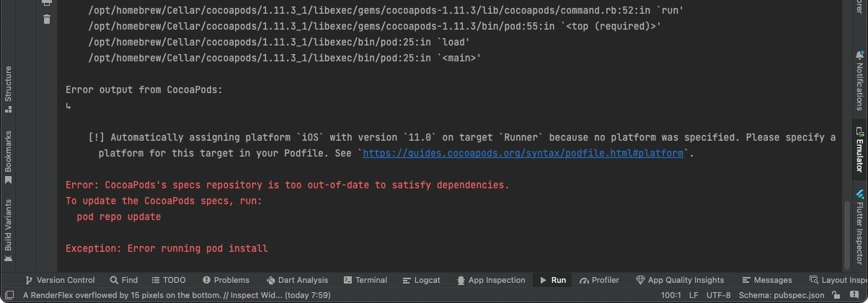The image size is (868, 303).
Task: Open the Structure side panel
Action: click(x=8, y=89)
